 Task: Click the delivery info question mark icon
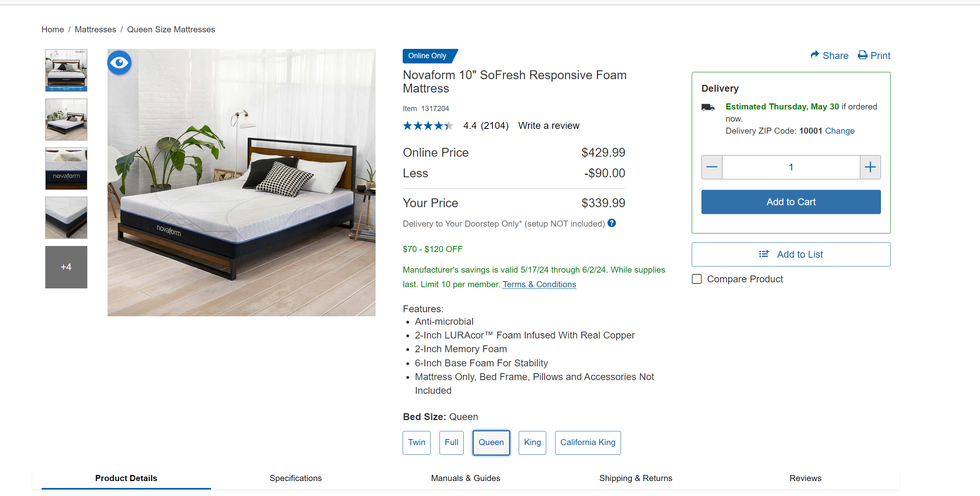[x=612, y=223]
